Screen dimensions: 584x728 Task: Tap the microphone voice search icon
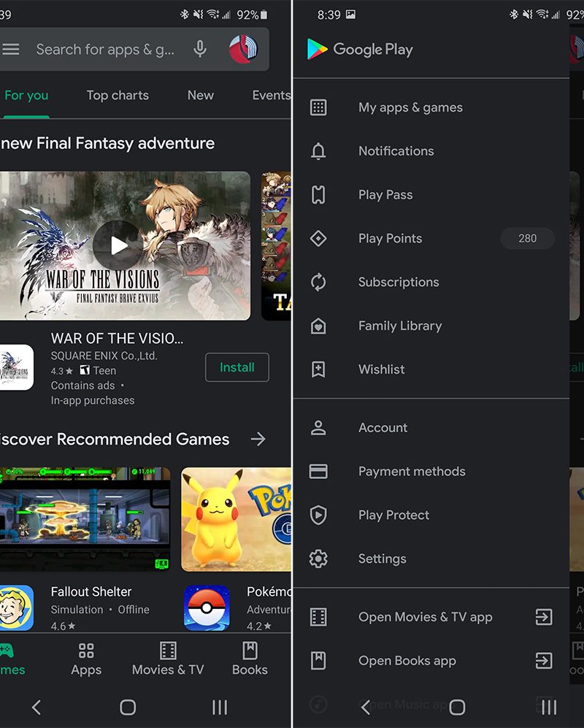[200, 50]
